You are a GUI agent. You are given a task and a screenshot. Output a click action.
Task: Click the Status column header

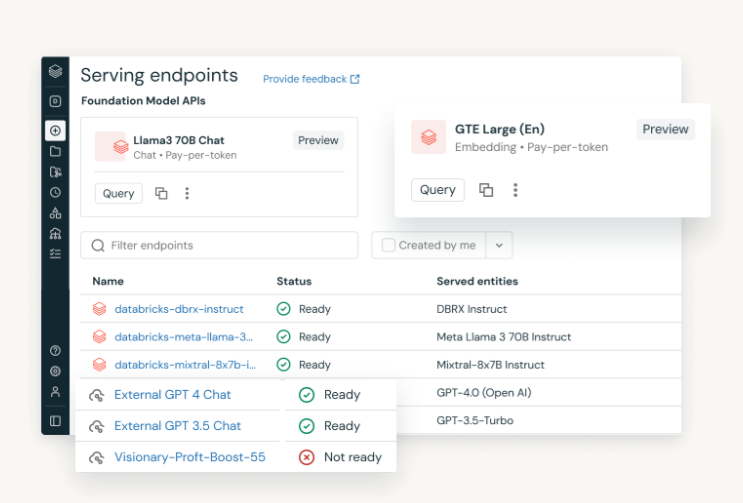tap(294, 281)
